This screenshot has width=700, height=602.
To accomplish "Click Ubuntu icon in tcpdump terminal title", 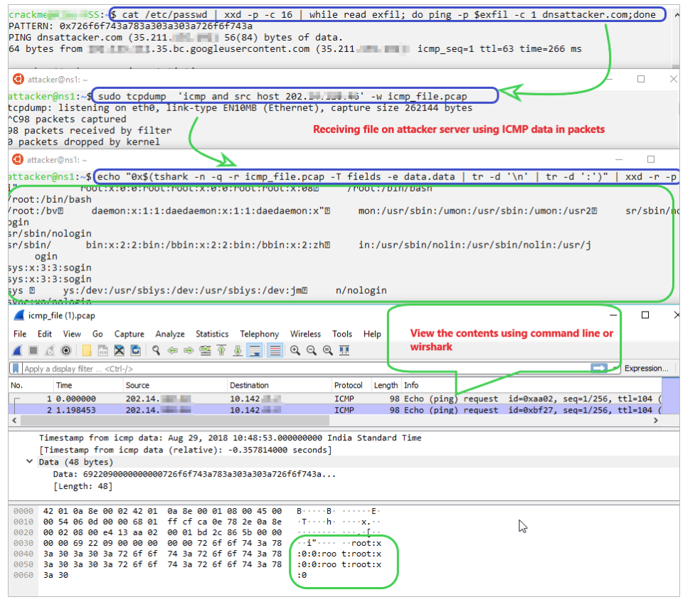I will click(18, 79).
